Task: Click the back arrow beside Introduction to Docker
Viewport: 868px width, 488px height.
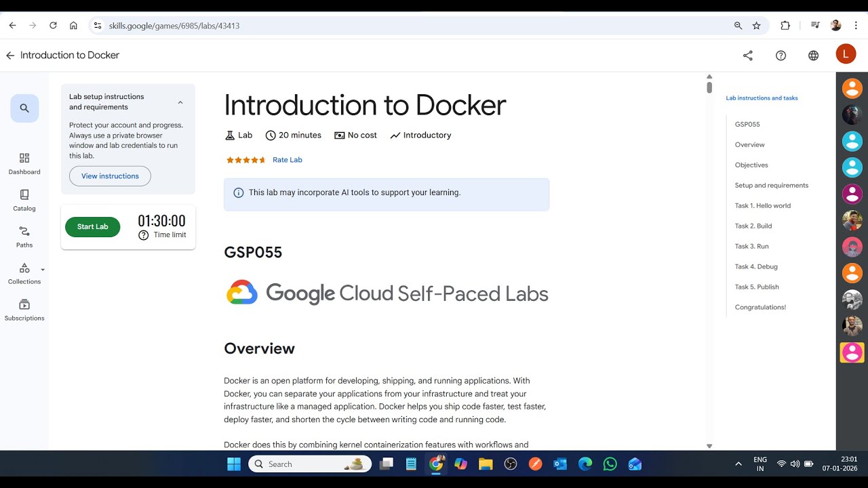Action: click(x=10, y=56)
